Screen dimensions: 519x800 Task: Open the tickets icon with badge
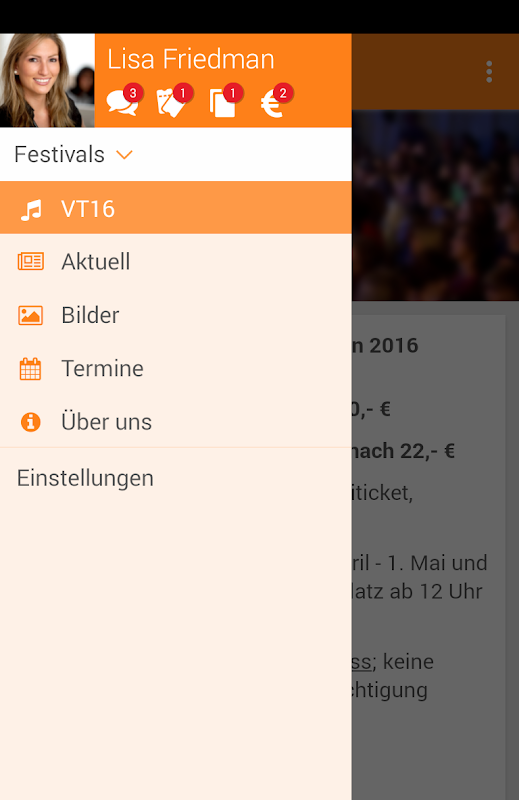coord(172,102)
